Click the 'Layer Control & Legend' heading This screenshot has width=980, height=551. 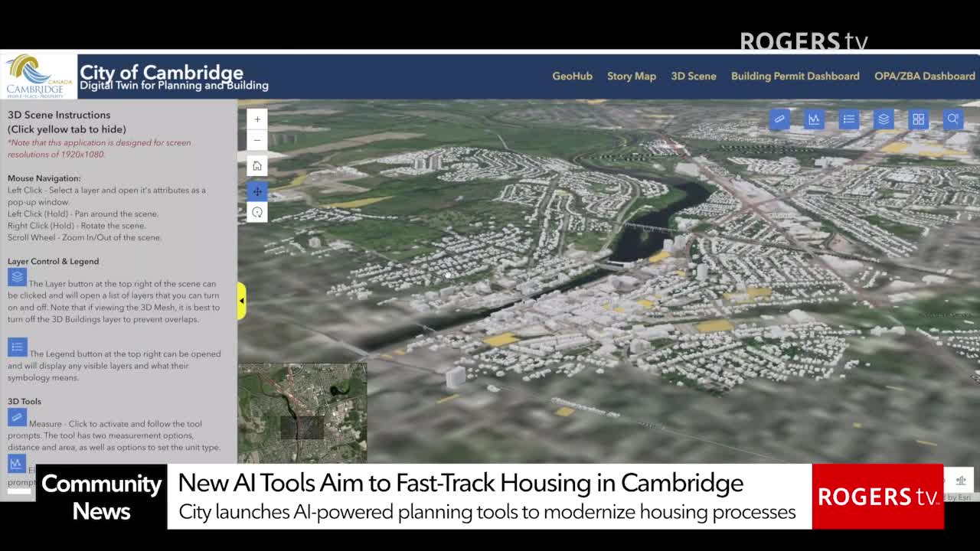pyautogui.click(x=54, y=261)
